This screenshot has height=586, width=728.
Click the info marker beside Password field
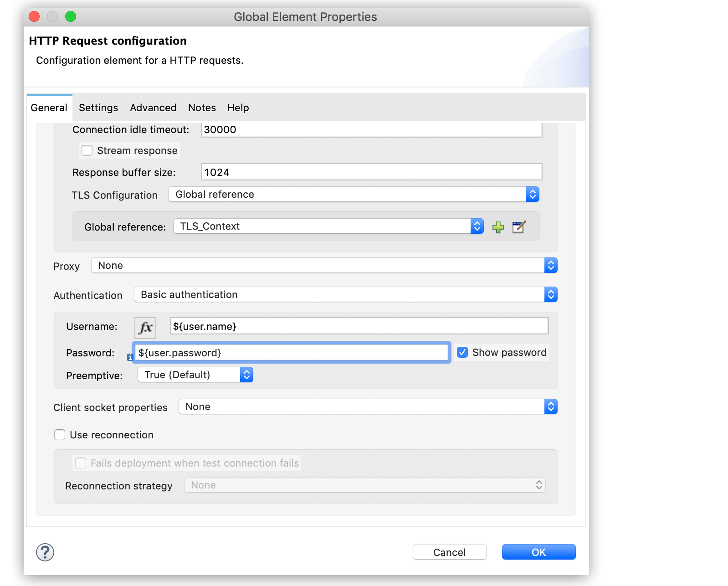(130, 358)
